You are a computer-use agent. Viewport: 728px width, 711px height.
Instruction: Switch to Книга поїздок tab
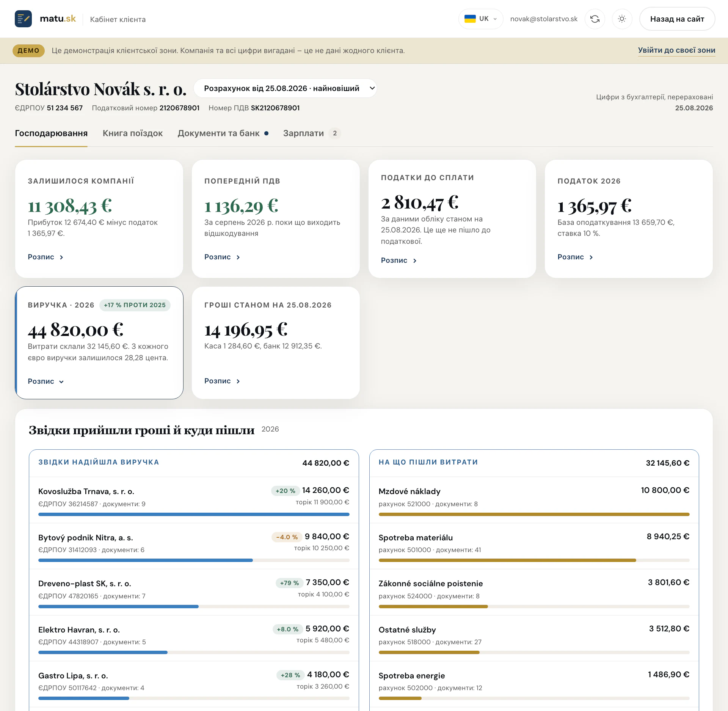pyautogui.click(x=133, y=133)
